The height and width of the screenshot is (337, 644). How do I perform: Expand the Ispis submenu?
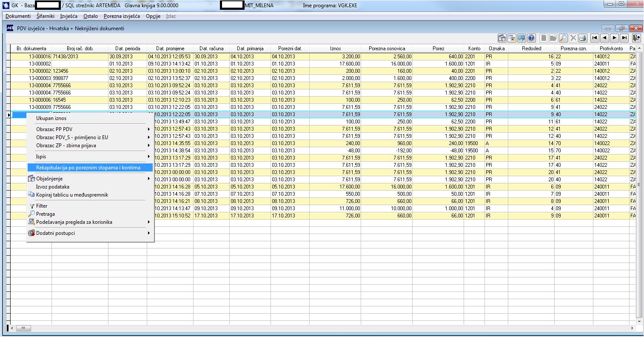point(90,157)
